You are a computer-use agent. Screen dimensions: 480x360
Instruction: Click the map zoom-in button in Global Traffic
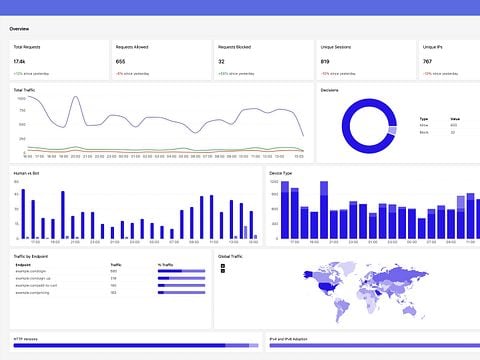pyautogui.click(x=223, y=266)
